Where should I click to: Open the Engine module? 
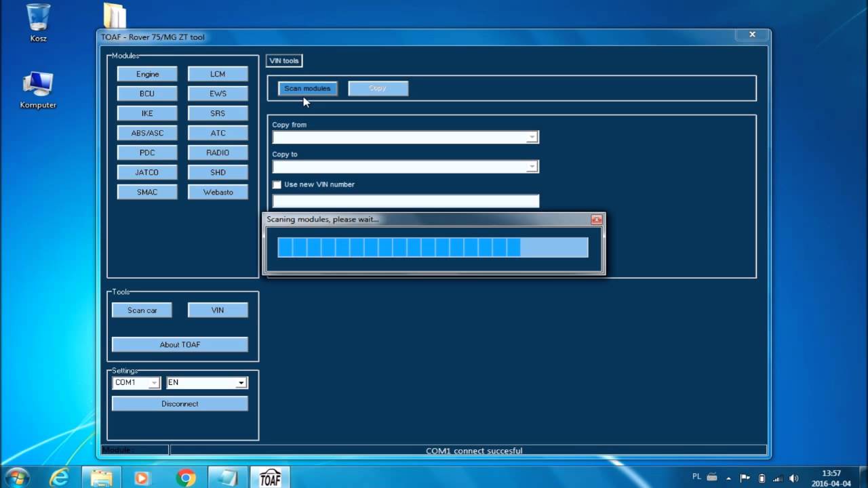tap(147, 74)
